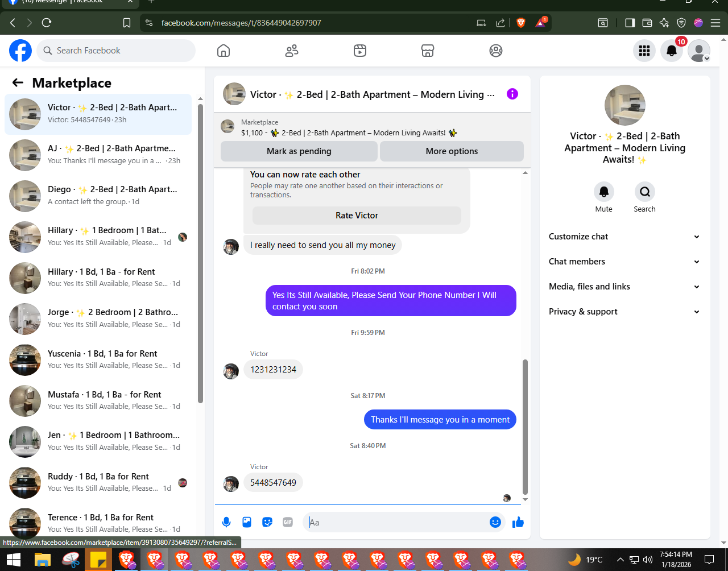The width and height of the screenshot is (728, 571).
Task: Open the Windows Start button
Action: [x=14, y=560]
